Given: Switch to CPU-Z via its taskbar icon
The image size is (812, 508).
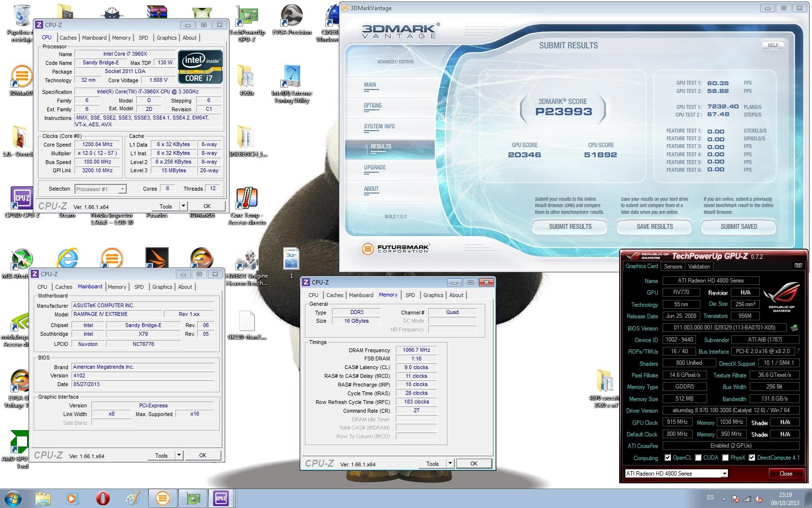Looking at the screenshot, I should [x=220, y=498].
